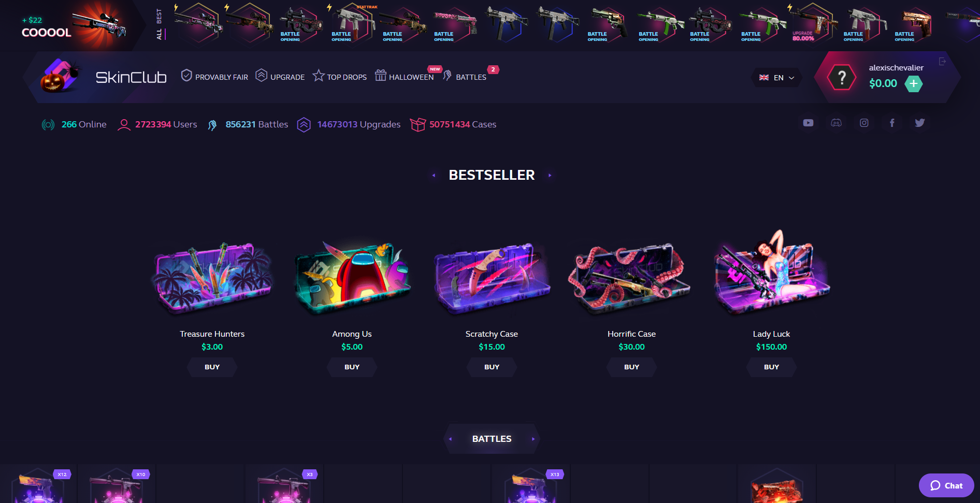
Task: Click the left arrow next to BATTLES heading
Action: [x=450, y=439]
